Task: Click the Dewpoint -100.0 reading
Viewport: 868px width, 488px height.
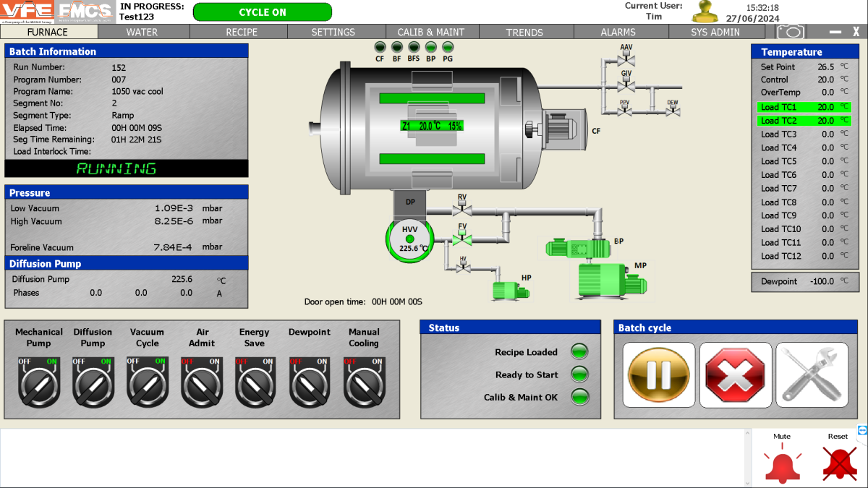Action: [822, 281]
